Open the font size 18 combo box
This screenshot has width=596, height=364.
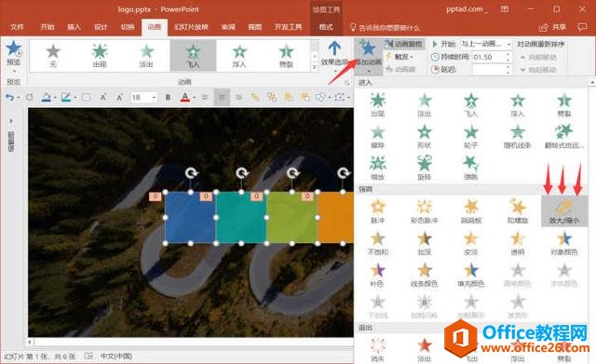pos(143,98)
